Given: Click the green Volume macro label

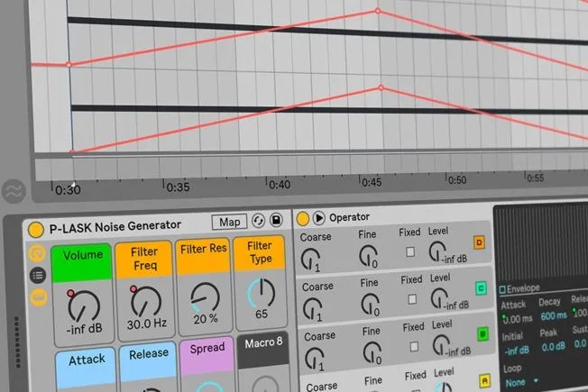Looking at the screenshot, I should [x=82, y=263].
